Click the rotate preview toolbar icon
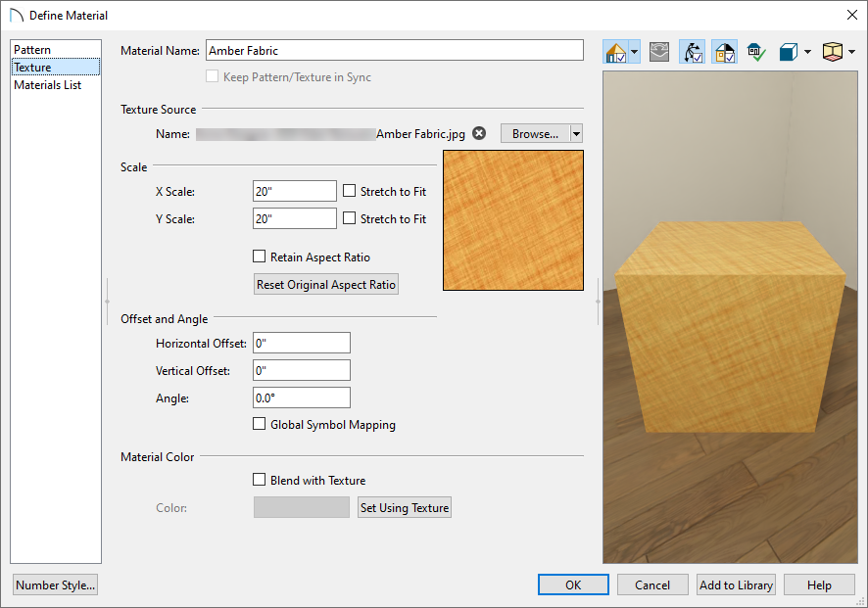This screenshot has width=868, height=608. click(x=659, y=51)
